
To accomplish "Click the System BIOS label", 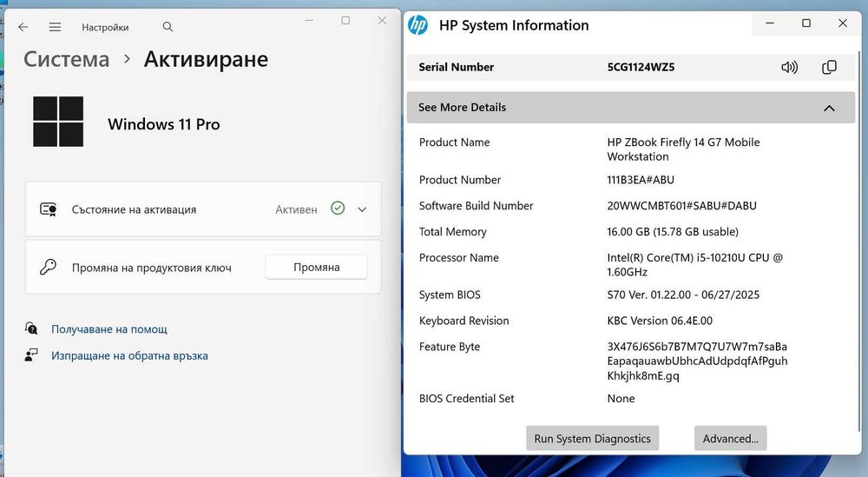I will [450, 295].
